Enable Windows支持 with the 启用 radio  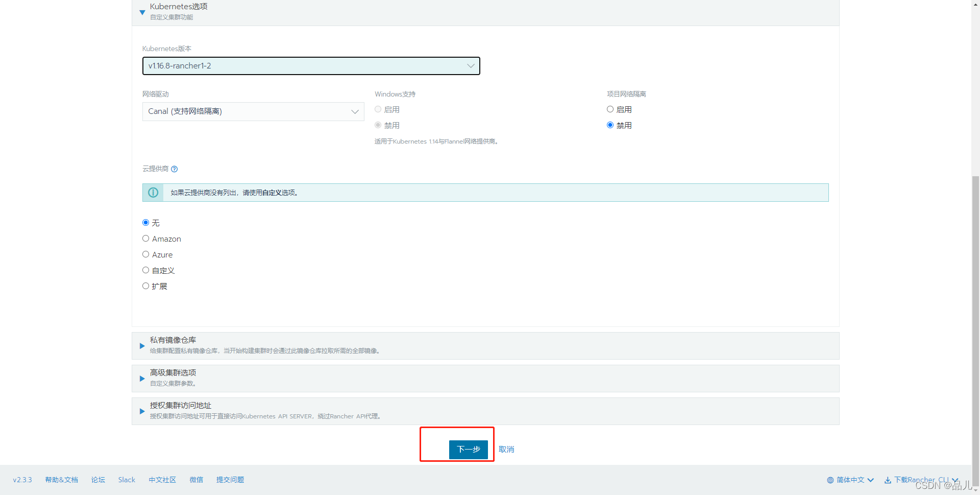pyautogui.click(x=378, y=109)
